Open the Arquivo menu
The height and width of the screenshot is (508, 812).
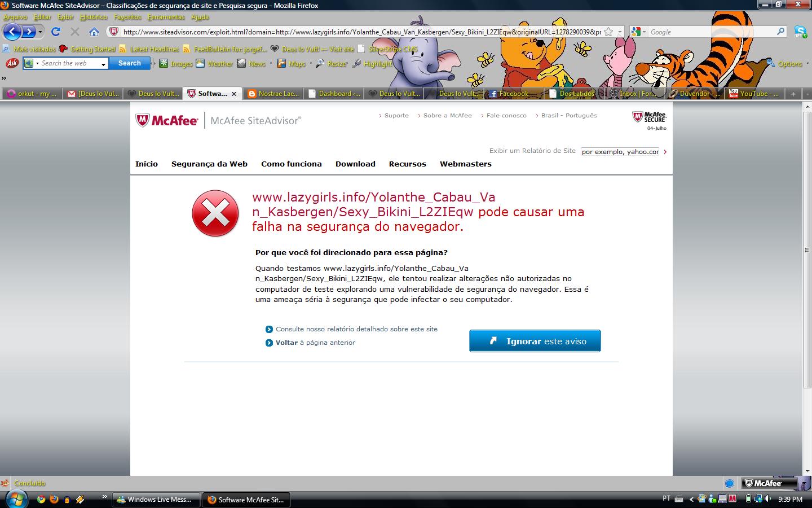pos(15,17)
